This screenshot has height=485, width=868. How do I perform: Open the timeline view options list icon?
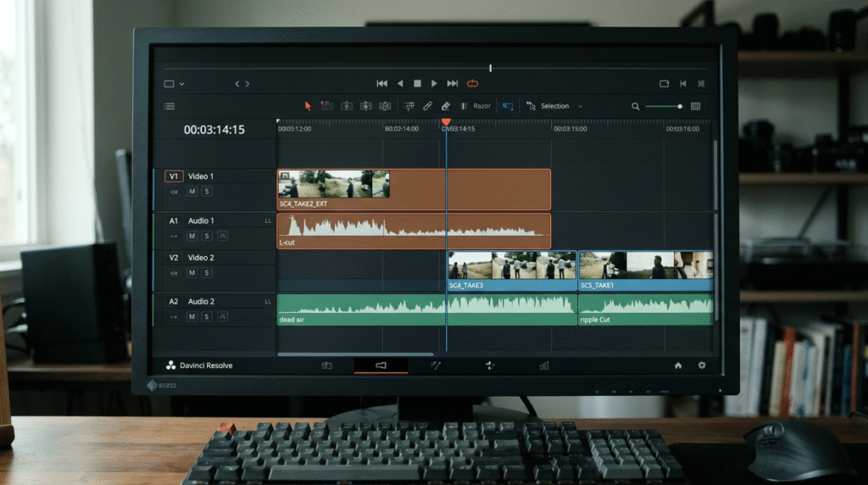(x=170, y=106)
